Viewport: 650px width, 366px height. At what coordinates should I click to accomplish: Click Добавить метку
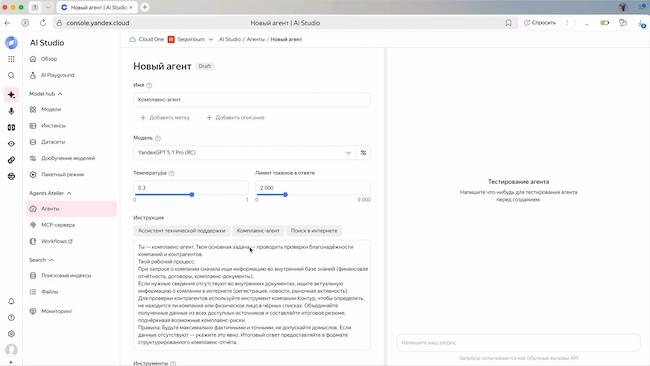point(165,118)
